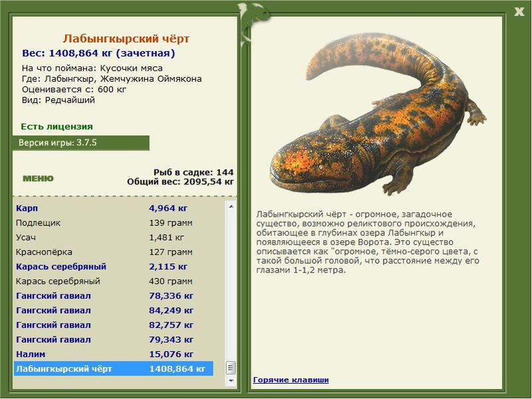Click the Лабынгкырский чёрт creature image
The width and height of the screenshot is (532, 399).
pos(378,114)
